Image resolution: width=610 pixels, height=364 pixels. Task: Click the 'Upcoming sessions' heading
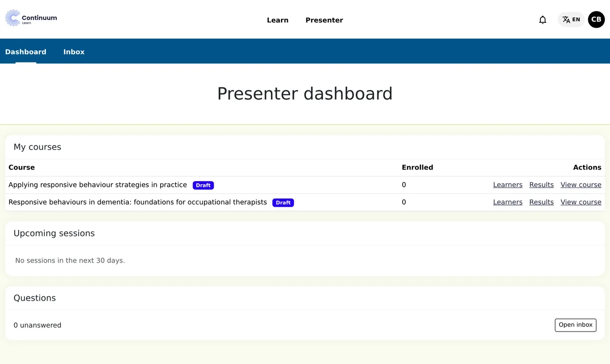click(x=54, y=233)
